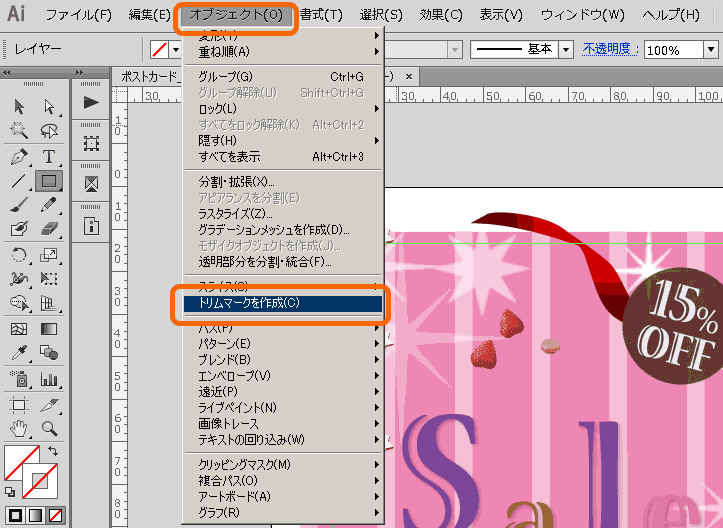Reset to default fill and stroke
Image resolution: width=723 pixels, height=528 pixels.
coord(10,491)
